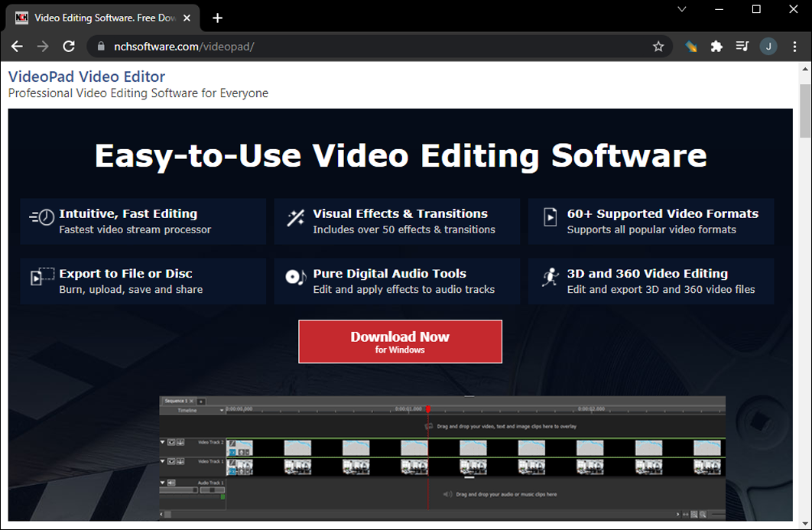Select Export to File or Disc feature
Screen dimensions: 812x530
[x=143, y=281]
